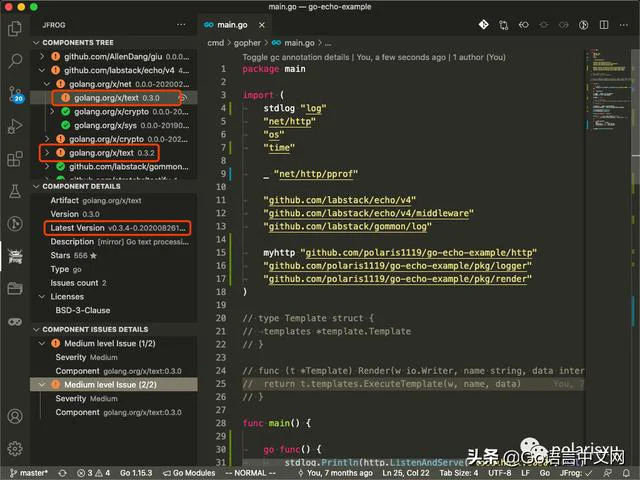Click the git blame 'You, 7 months ago' status
The width and height of the screenshot is (640, 480).
point(335,473)
